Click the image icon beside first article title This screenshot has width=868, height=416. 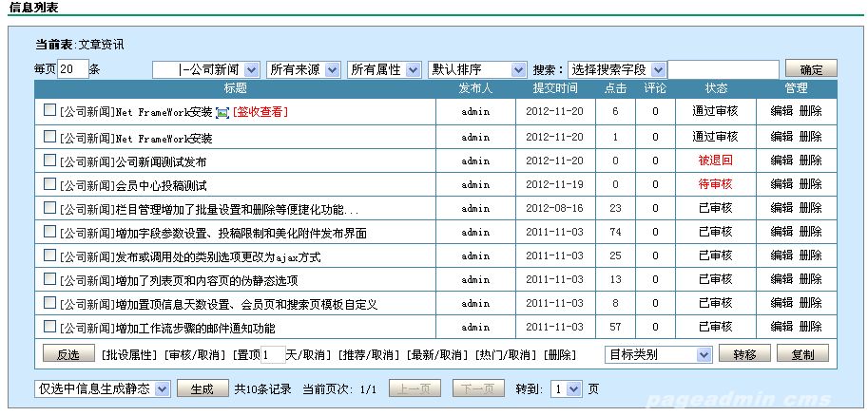click(x=222, y=112)
